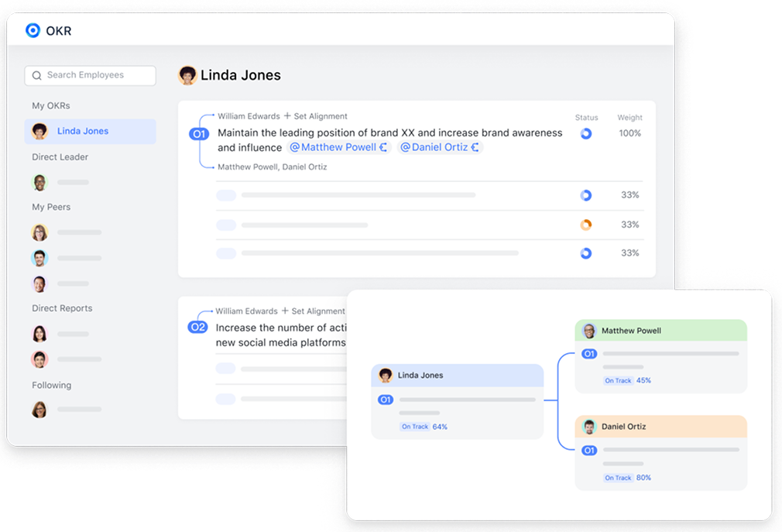Click On Track 45% label for Matthew Powell
This screenshot has width=782, height=532.
[627, 380]
